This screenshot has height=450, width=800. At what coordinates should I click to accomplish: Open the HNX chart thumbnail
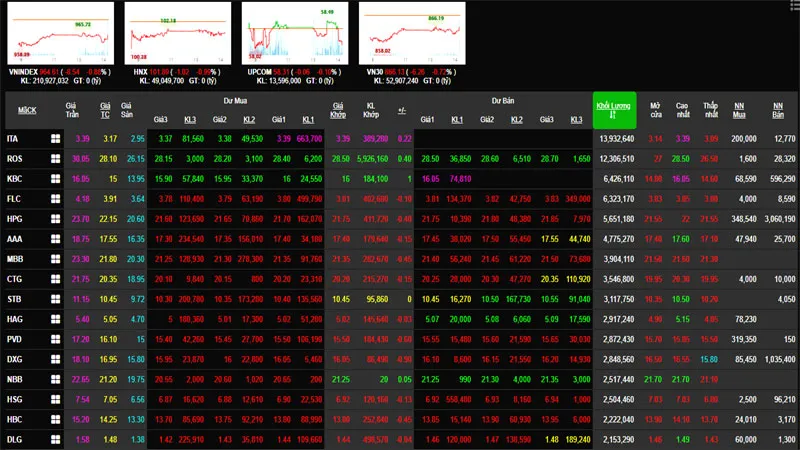178,33
